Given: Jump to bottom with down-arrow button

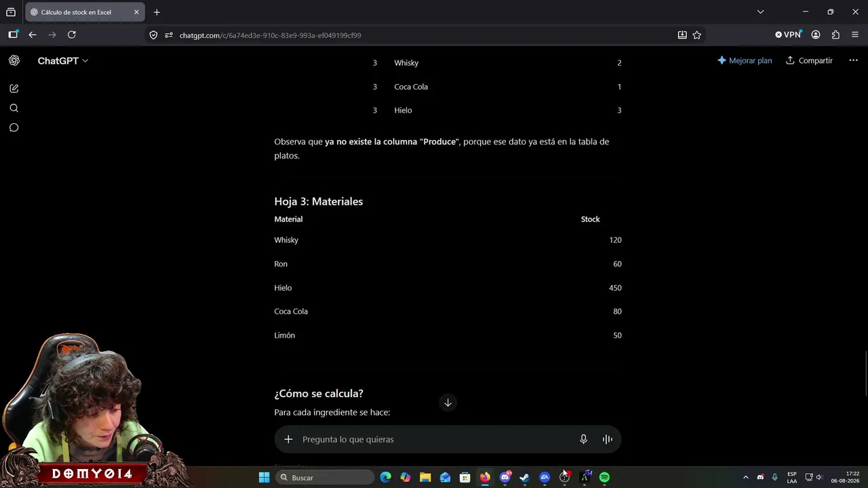Looking at the screenshot, I should pyautogui.click(x=448, y=403).
